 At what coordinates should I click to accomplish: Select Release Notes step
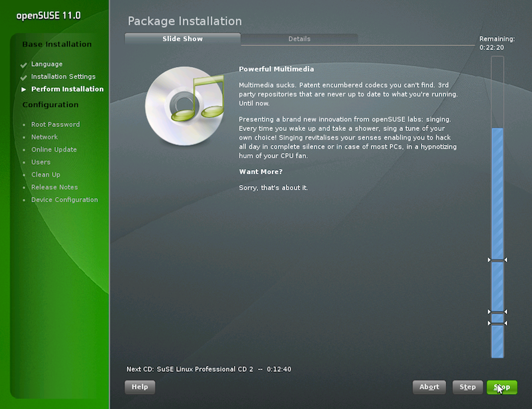tap(55, 187)
